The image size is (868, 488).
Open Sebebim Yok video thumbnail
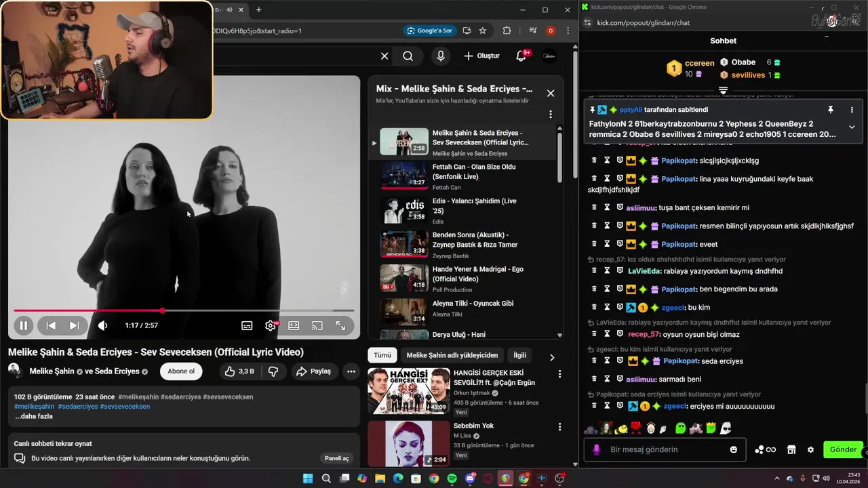pos(408,444)
